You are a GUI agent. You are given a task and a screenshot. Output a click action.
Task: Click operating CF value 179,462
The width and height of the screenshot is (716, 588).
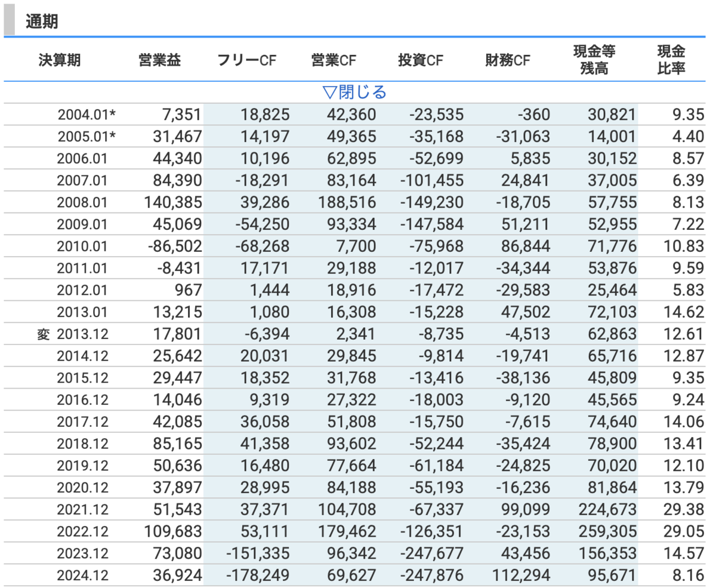347,531
